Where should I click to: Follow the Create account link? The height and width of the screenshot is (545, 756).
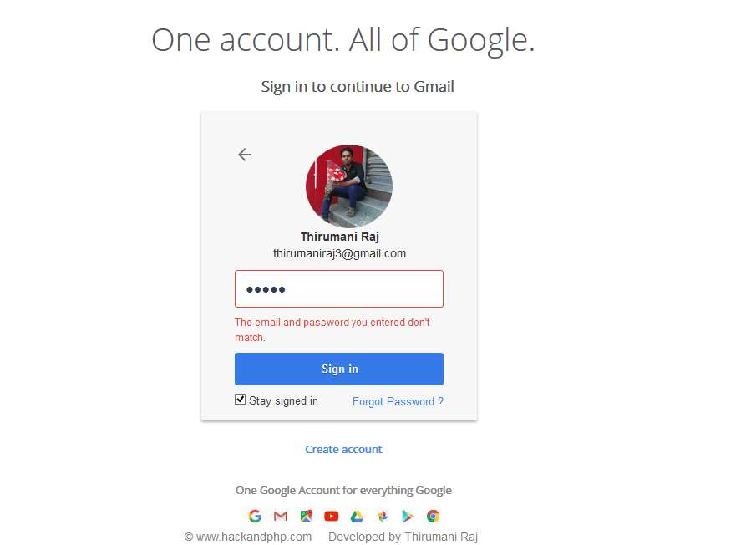(x=344, y=449)
